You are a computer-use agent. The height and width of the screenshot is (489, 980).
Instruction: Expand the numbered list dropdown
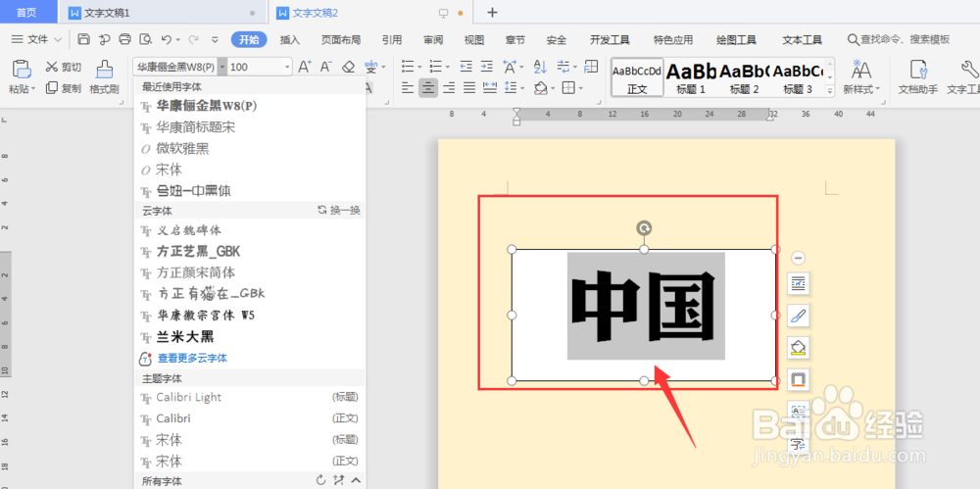(x=449, y=67)
